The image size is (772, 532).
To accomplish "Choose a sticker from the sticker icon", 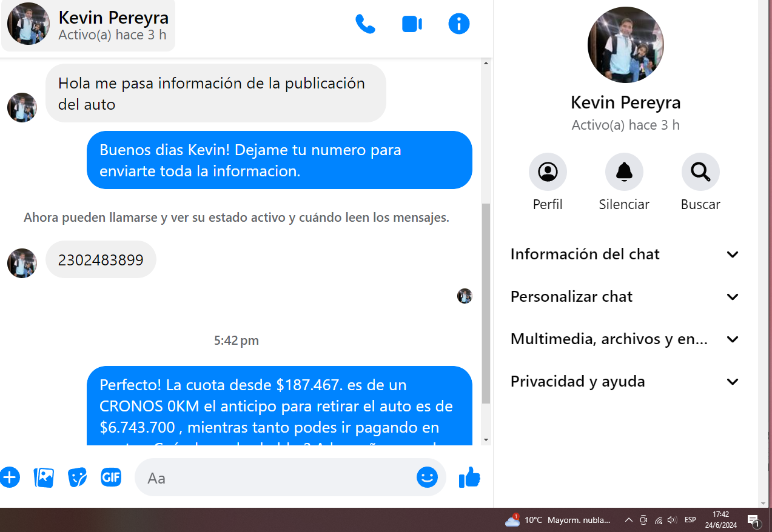I will point(77,477).
